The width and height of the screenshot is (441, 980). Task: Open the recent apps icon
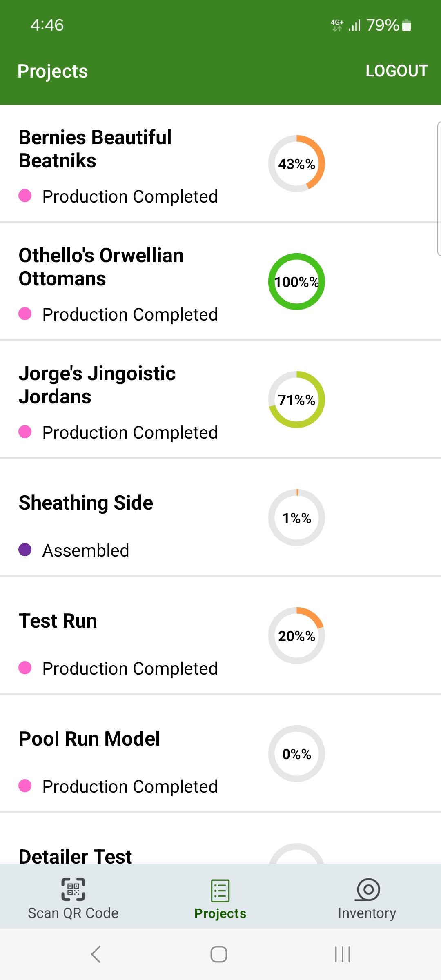click(x=343, y=954)
